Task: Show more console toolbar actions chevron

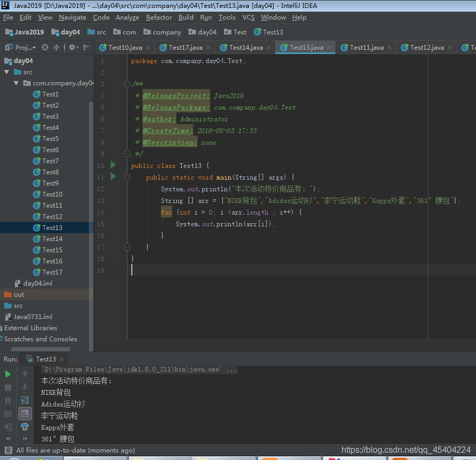Action: [x=25, y=438]
